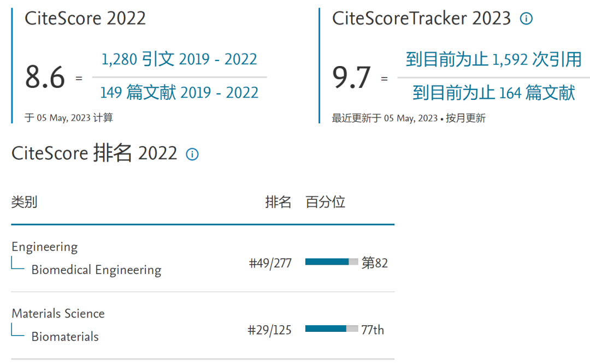Select the Biomaterials subcategory
Viewport: 590px width, 364px height.
[65, 337]
